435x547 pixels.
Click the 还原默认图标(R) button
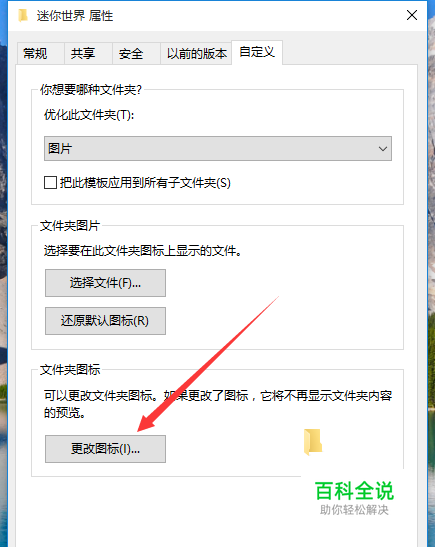pos(105,321)
